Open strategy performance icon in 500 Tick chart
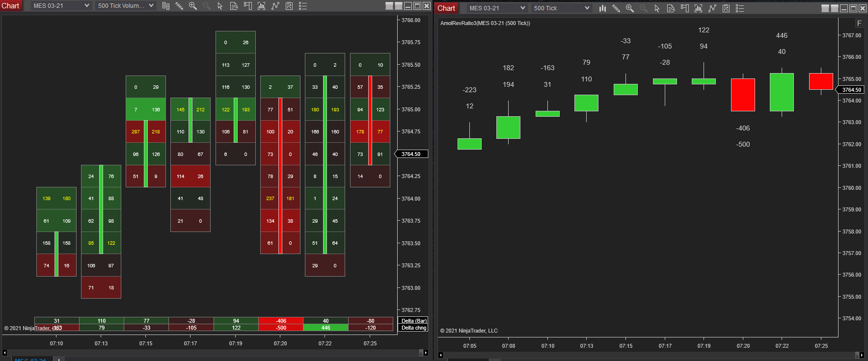 pos(726,8)
